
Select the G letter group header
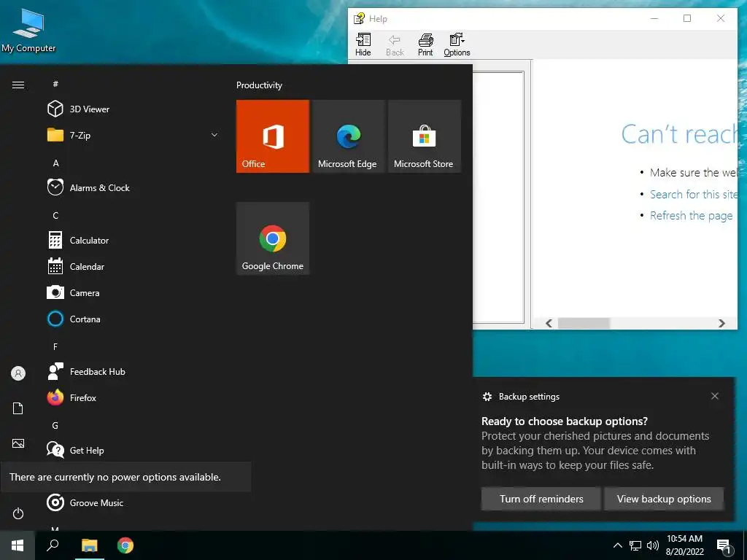pos(55,425)
